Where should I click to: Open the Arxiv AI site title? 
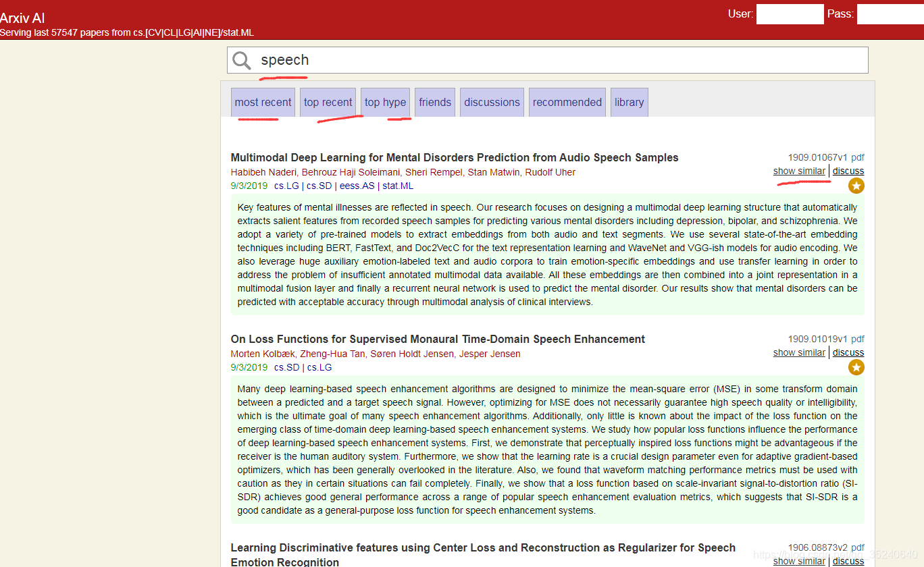pos(22,18)
